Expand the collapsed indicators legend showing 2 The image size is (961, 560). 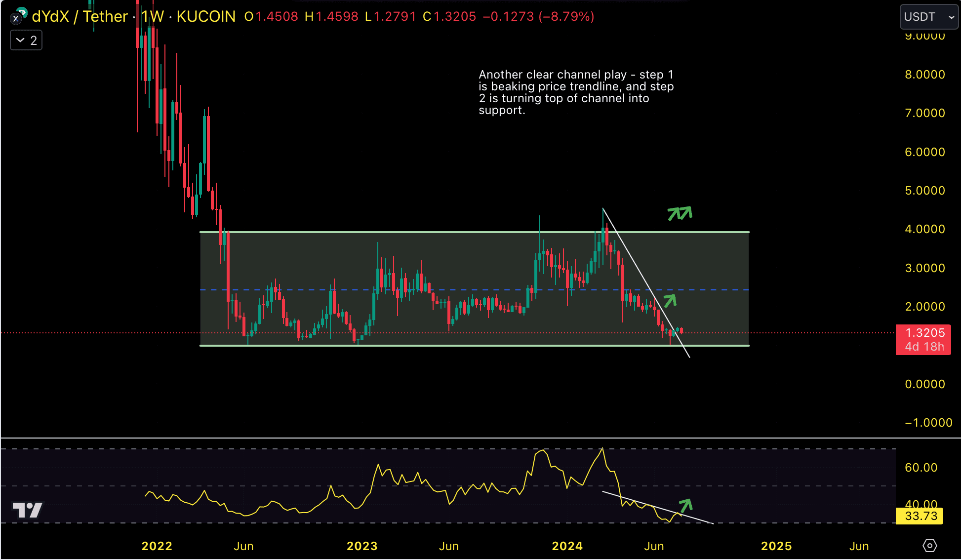tap(26, 40)
